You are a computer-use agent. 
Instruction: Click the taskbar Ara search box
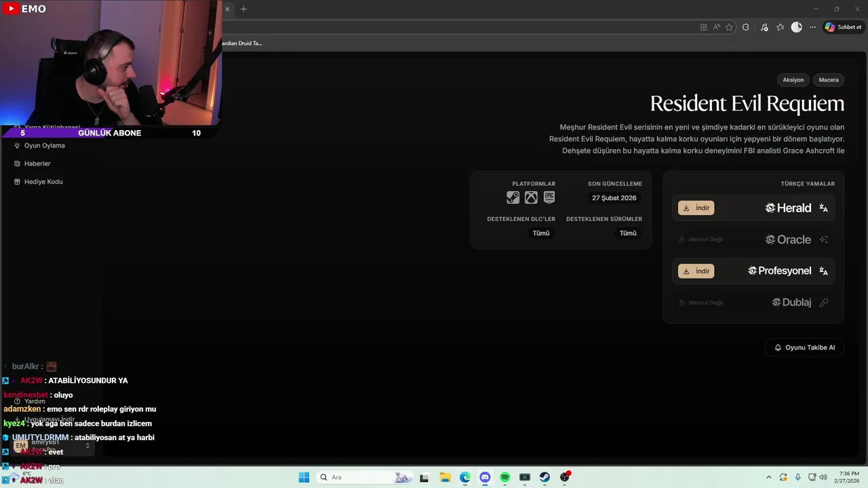coord(365,477)
